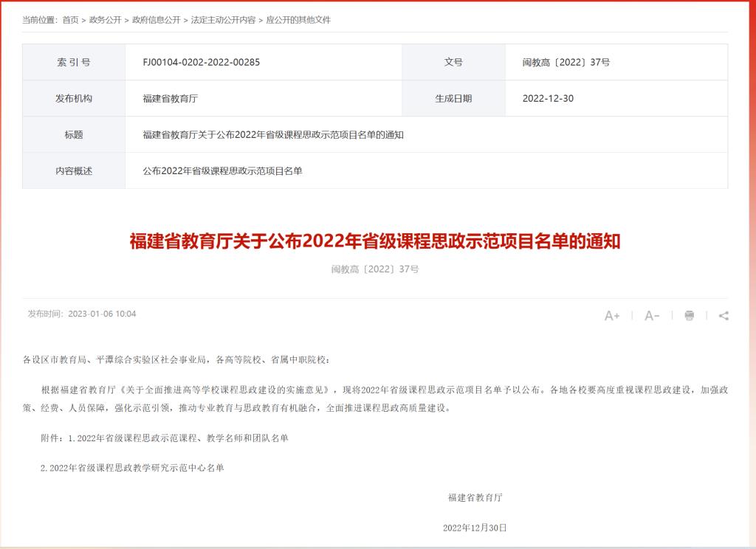Click the 索引号 label cell

pos(74,62)
